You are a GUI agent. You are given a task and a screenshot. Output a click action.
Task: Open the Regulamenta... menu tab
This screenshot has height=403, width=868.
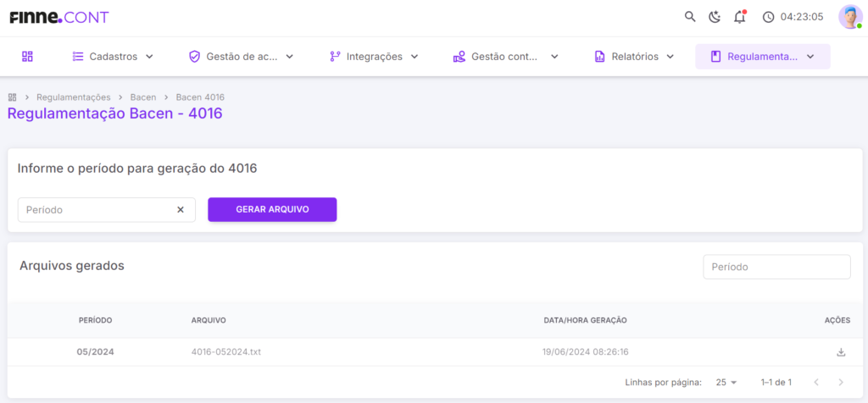(763, 57)
